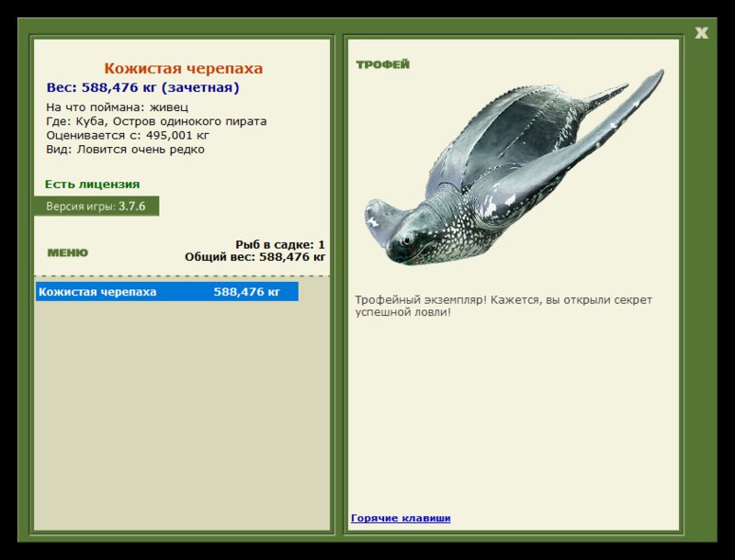Click the leatherback turtle trophy image
The height and width of the screenshot is (560, 735).
tap(514, 167)
